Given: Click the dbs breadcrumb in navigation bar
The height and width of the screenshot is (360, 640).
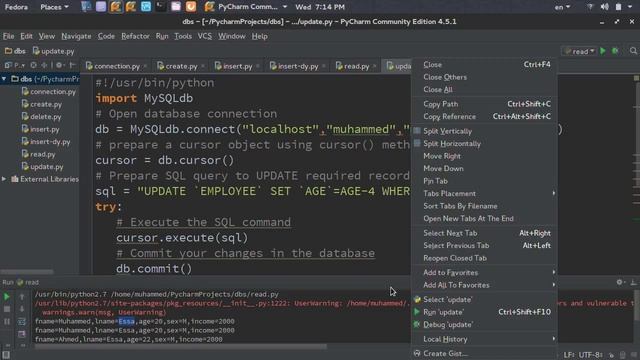Looking at the screenshot, I should [15, 51].
